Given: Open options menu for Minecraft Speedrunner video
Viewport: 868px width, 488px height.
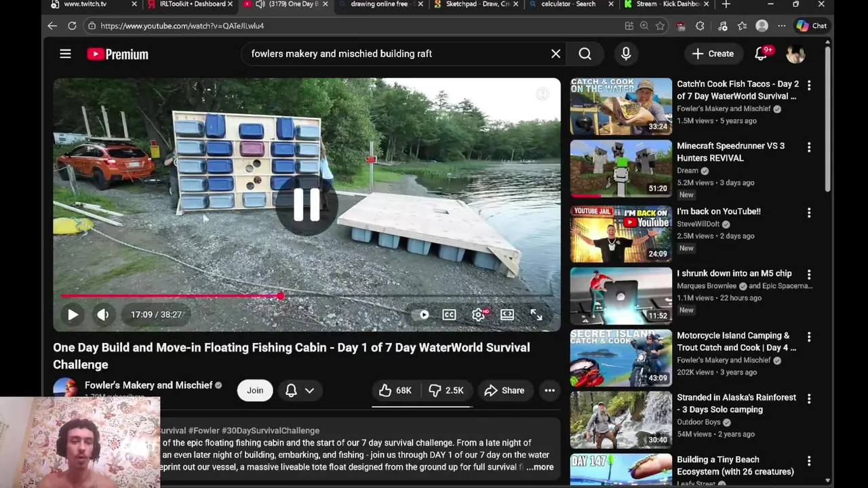Looking at the screenshot, I should (x=809, y=147).
